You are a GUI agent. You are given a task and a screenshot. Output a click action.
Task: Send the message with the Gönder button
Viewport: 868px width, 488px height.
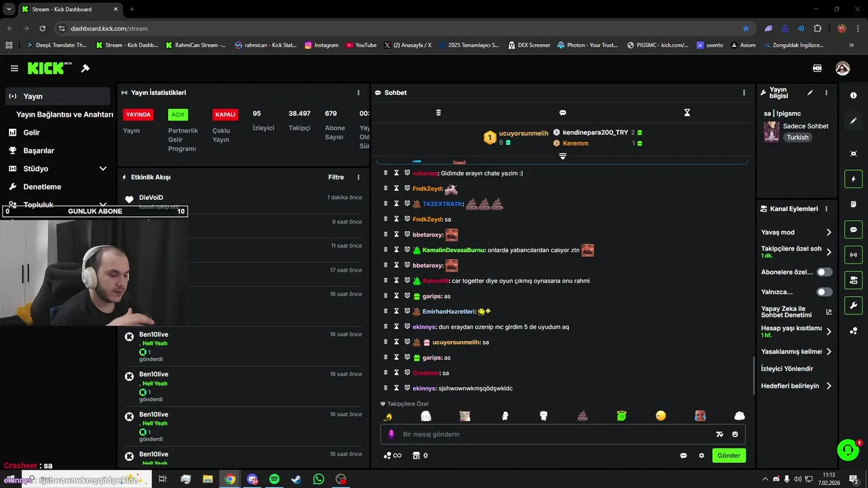[x=729, y=455]
